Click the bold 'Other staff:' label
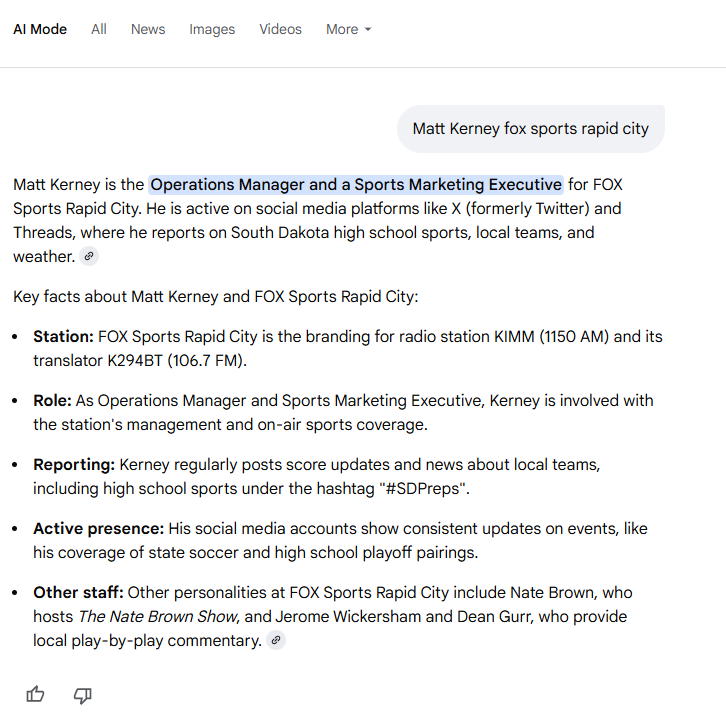Image resolution: width=726 pixels, height=720 pixels. pos(78,592)
